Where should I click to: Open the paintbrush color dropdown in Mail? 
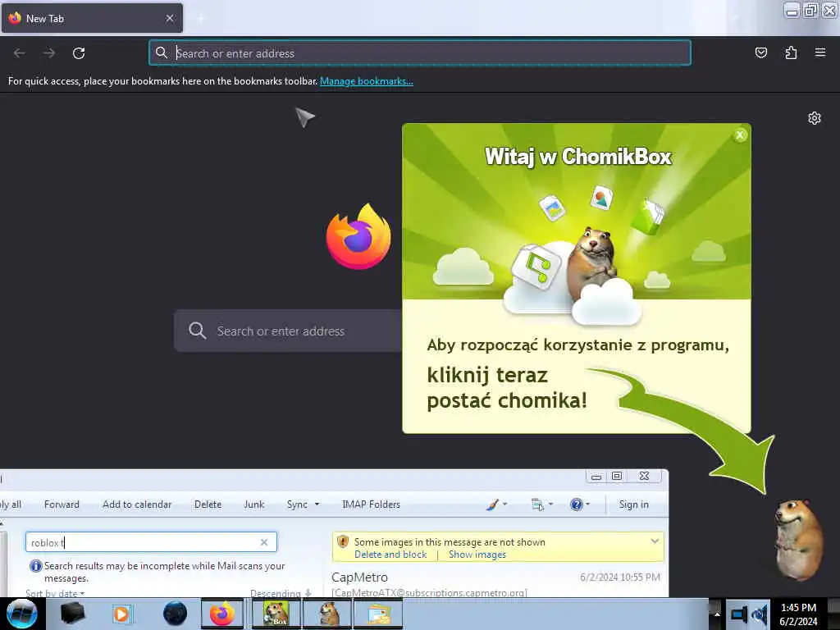point(496,504)
